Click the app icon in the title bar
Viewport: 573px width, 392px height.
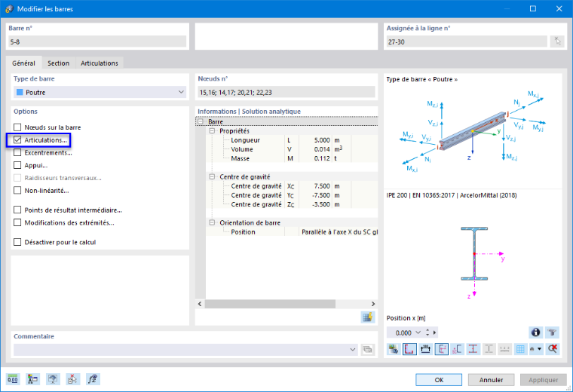click(x=9, y=9)
